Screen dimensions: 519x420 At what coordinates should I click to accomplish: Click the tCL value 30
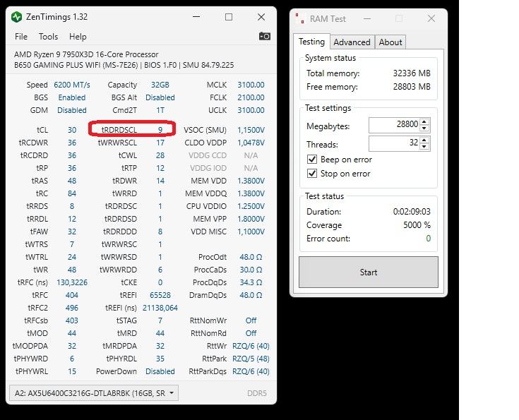[72, 130]
